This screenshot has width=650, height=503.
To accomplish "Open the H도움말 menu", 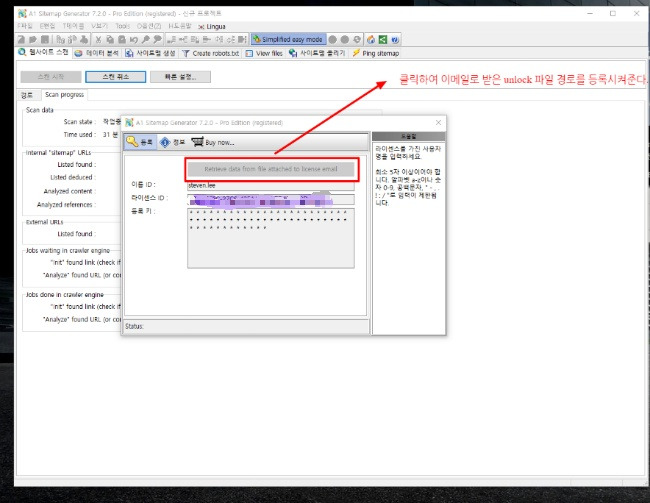I will (x=179, y=26).
